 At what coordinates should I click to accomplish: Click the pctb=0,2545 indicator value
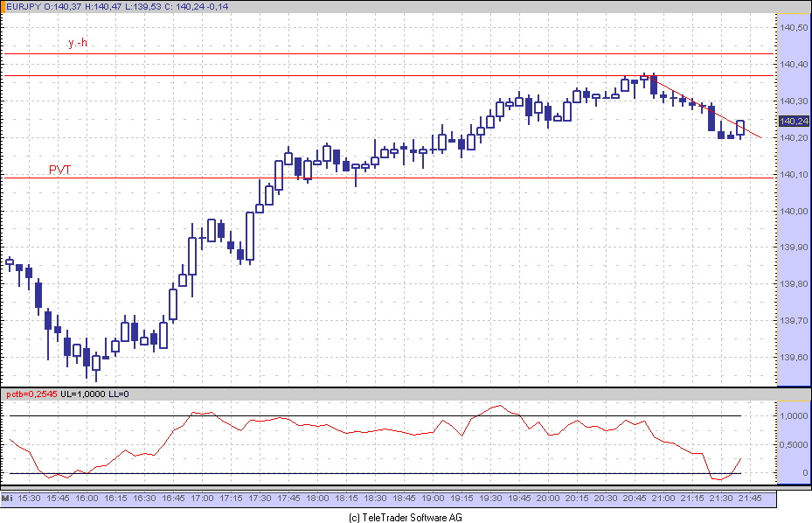[x=31, y=394]
